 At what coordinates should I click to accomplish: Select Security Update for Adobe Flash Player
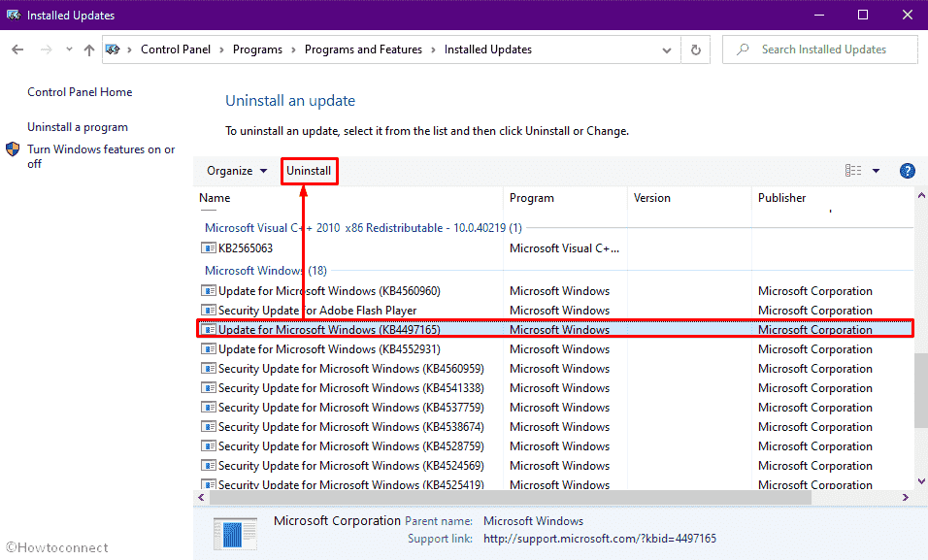pyautogui.click(x=553, y=311)
